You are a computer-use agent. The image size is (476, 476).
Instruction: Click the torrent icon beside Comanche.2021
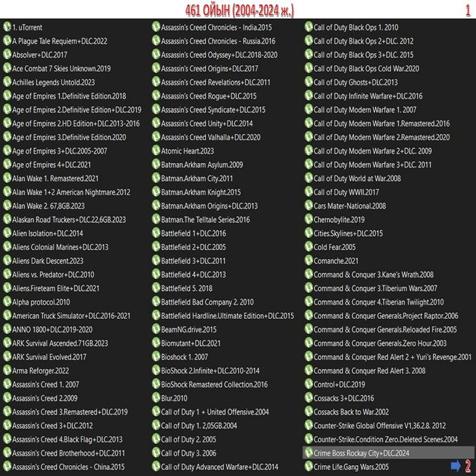coord(309,260)
